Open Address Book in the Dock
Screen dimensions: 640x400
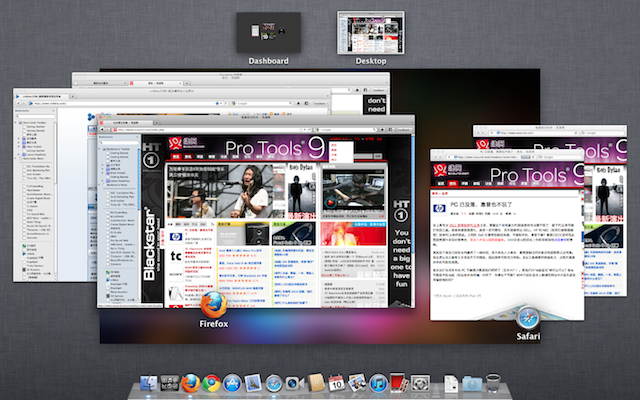click(316, 383)
